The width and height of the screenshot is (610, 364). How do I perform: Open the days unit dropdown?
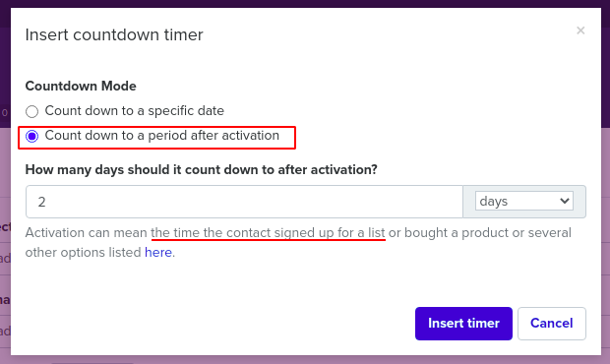524,201
